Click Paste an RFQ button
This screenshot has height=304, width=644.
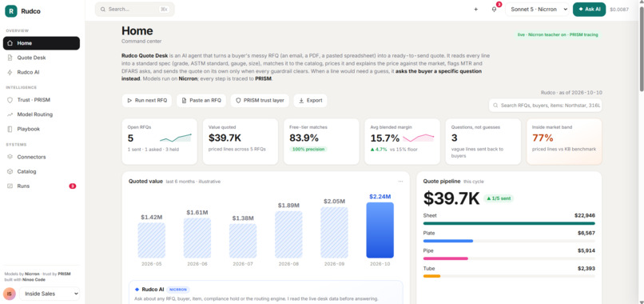tap(201, 100)
